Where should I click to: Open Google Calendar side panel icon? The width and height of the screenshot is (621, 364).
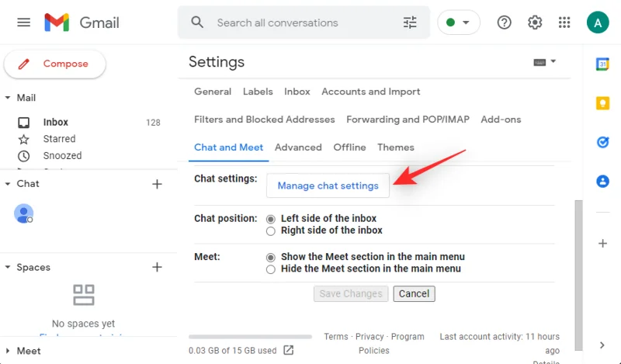click(x=603, y=64)
